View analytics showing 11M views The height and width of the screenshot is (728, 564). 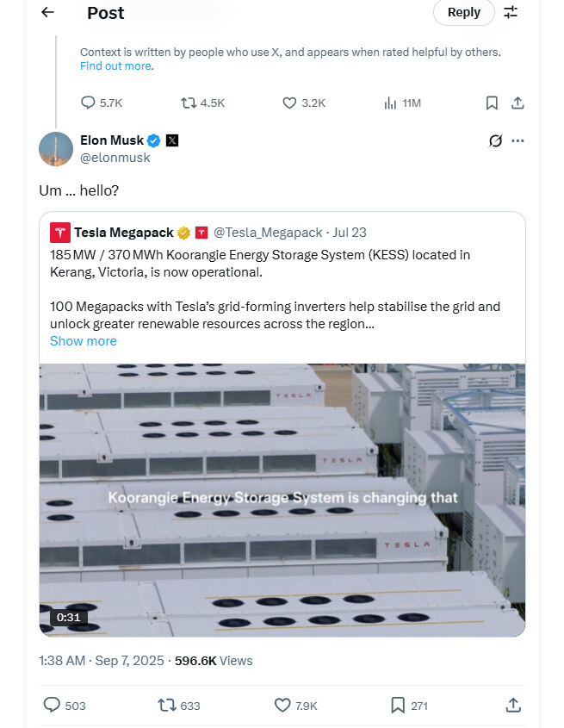390,103
